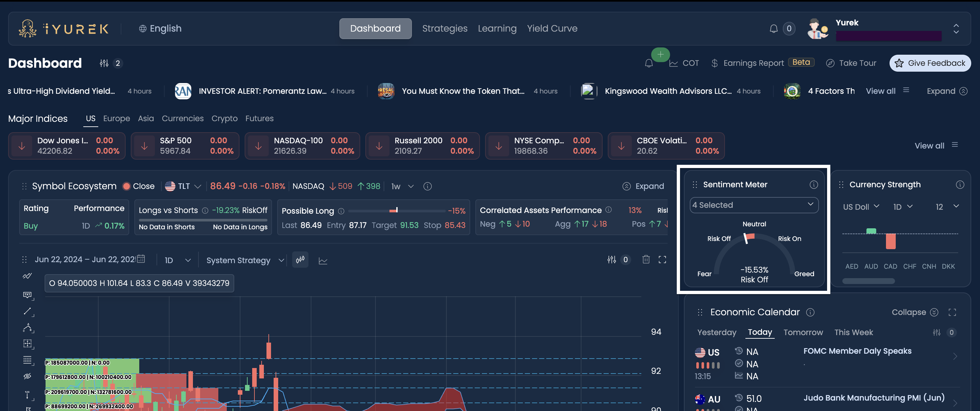Show This Week in Economic Calendar
980x411 pixels.
(x=853, y=333)
